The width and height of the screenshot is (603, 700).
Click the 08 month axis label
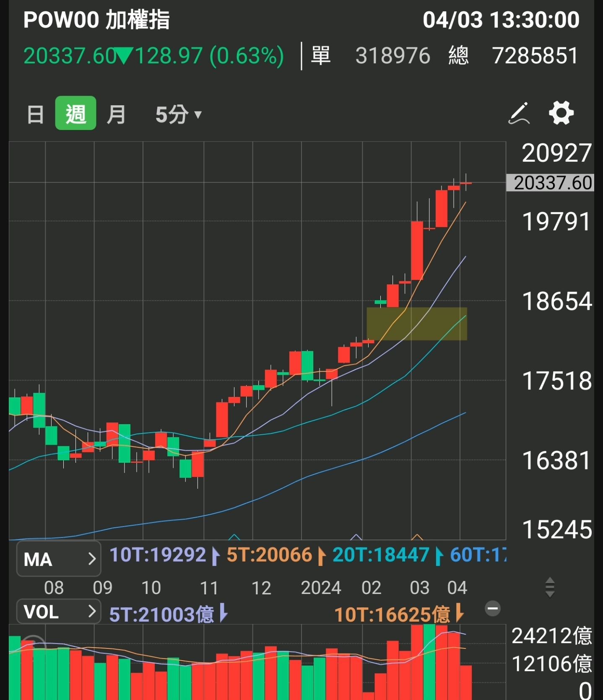[54, 588]
